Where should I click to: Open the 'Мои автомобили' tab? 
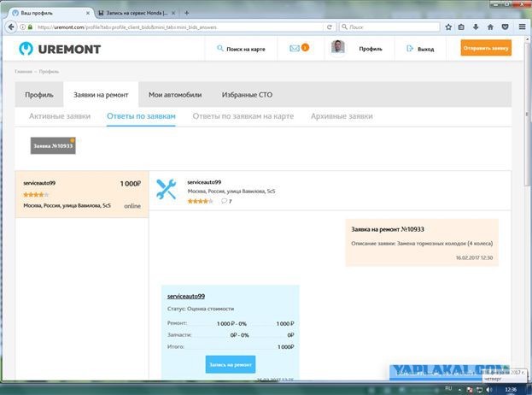(x=175, y=95)
